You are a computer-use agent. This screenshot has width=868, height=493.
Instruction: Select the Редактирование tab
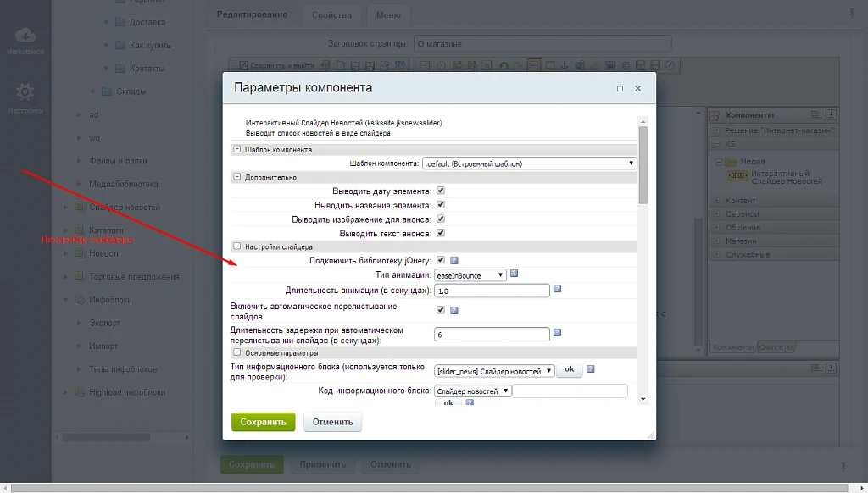click(x=252, y=14)
